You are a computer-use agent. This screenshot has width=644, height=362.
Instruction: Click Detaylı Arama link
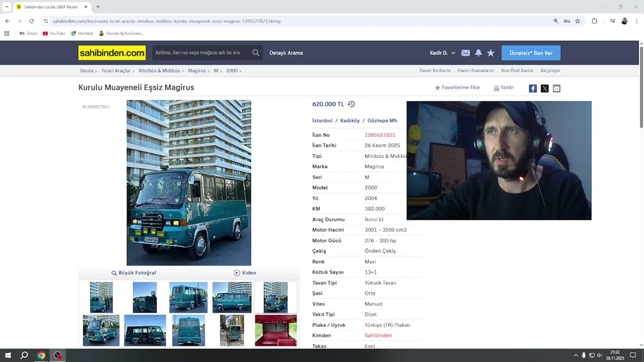tap(286, 53)
